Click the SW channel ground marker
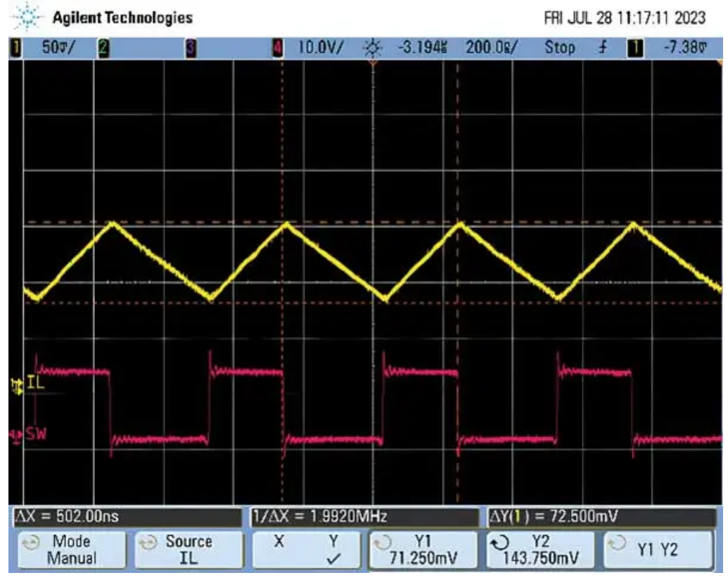728x580 pixels. pos(15,437)
